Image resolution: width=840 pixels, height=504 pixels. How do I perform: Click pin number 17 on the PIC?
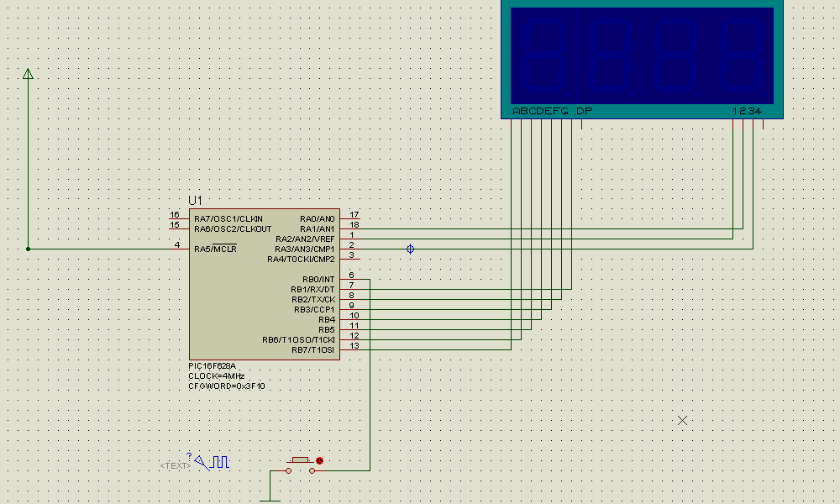(x=354, y=215)
